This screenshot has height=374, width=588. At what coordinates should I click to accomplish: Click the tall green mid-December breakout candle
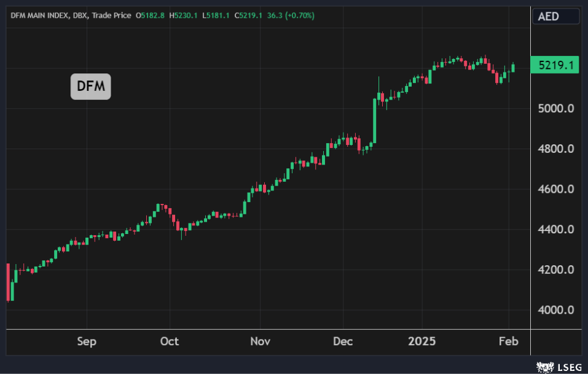375,120
